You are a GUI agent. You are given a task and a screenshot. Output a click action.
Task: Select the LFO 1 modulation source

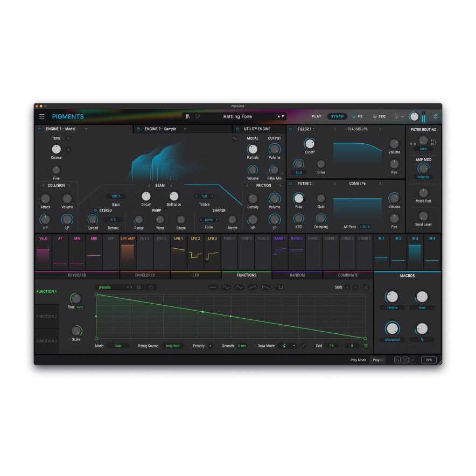[179, 251]
